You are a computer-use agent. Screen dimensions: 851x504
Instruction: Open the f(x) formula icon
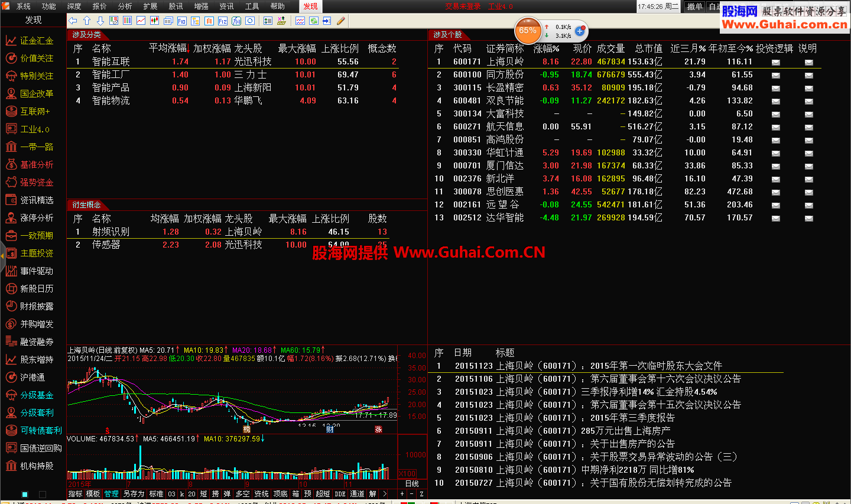click(236, 21)
